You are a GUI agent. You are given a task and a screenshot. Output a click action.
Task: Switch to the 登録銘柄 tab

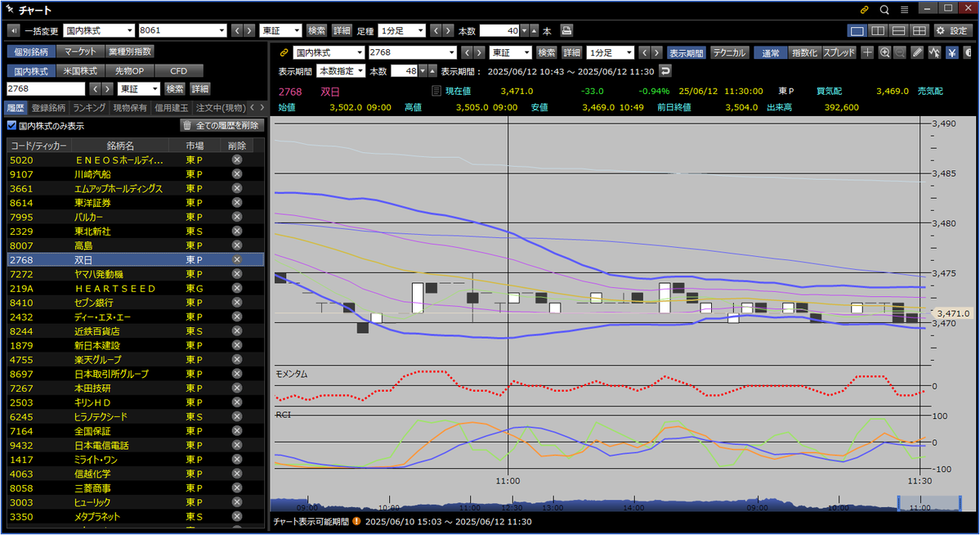click(x=48, y=108)
